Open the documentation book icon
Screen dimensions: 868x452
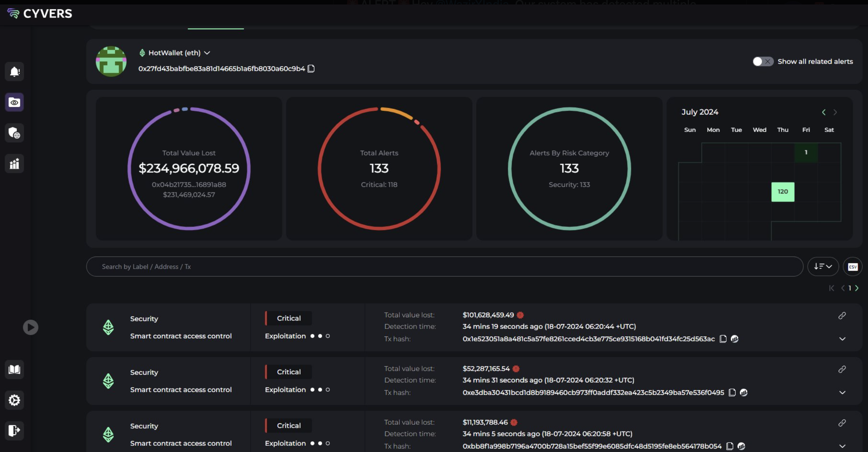[14, 370]
